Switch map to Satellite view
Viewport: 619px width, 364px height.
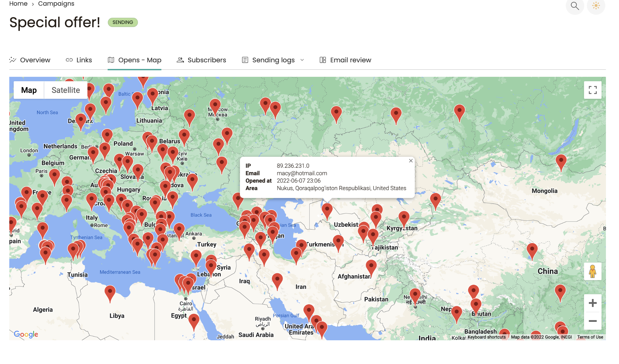pyautogui.click(x=66, y=90)
